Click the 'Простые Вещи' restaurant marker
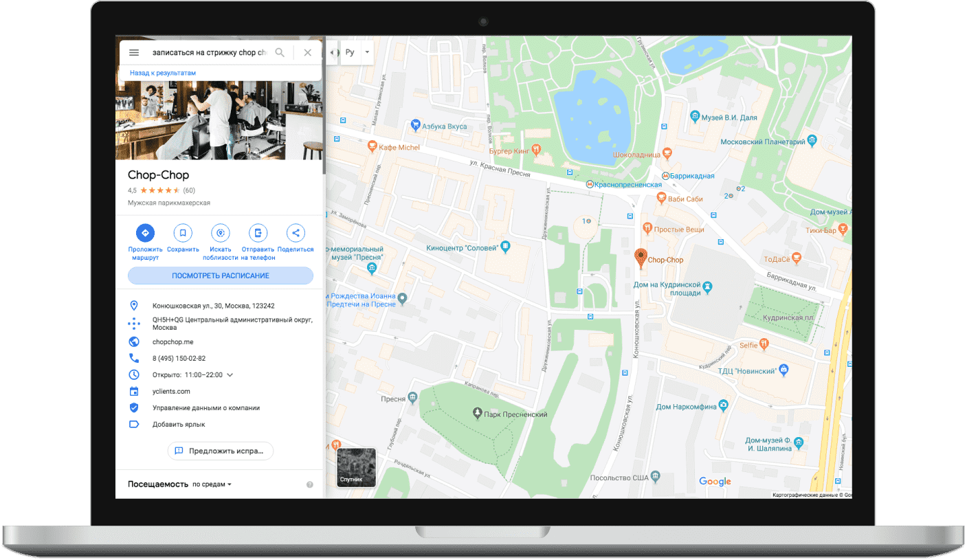The width and height of the screenshot is (967, 560). (x=646, y=228)
